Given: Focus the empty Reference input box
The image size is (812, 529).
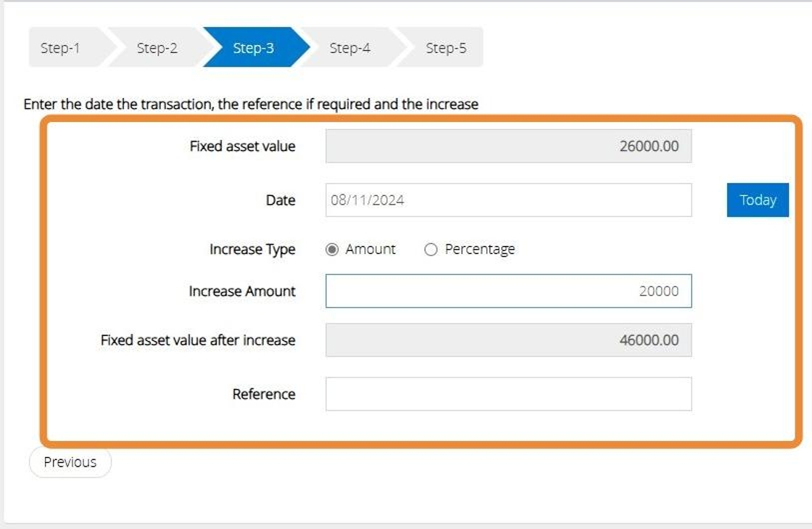Looking at the screenshot, I should pos(508,394).
